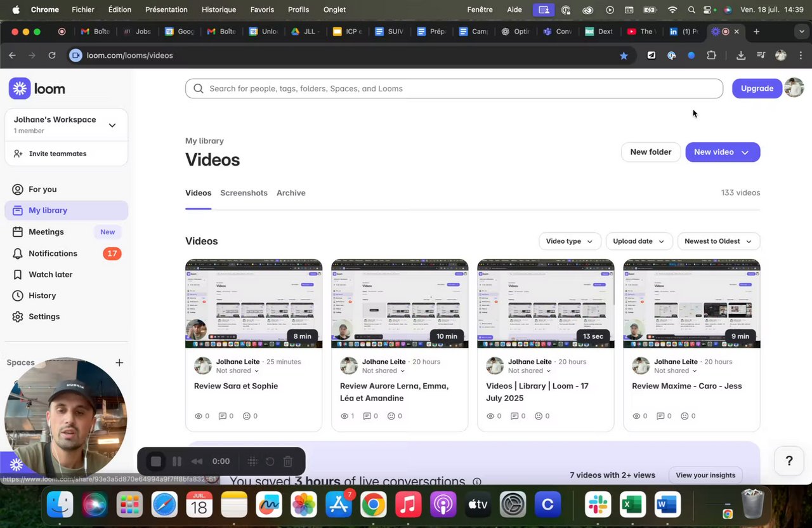812x528 pixels.
Task: Launch Slack from the Dock
Action: 598,505
